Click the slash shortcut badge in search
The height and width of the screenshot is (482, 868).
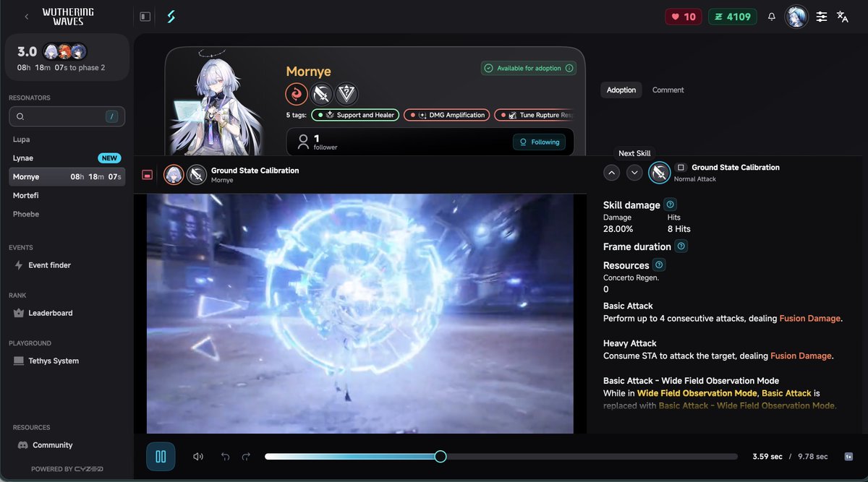tap(112, 116)
